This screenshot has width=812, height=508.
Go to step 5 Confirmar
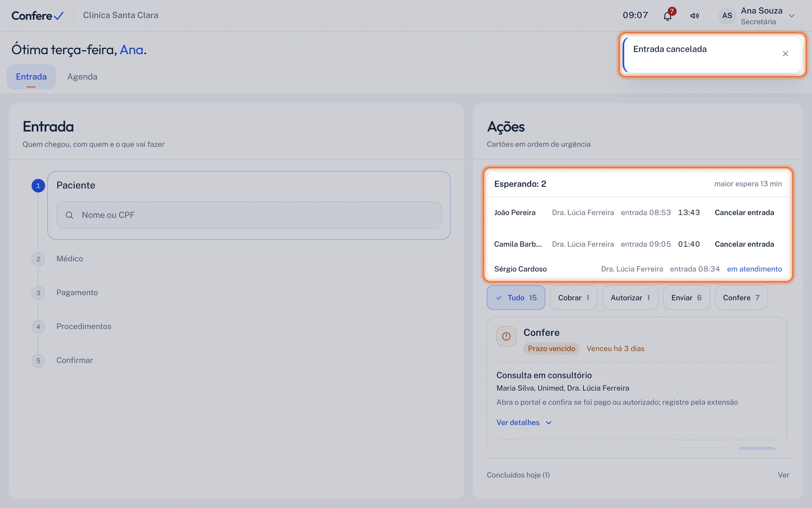tap(74, 360)
